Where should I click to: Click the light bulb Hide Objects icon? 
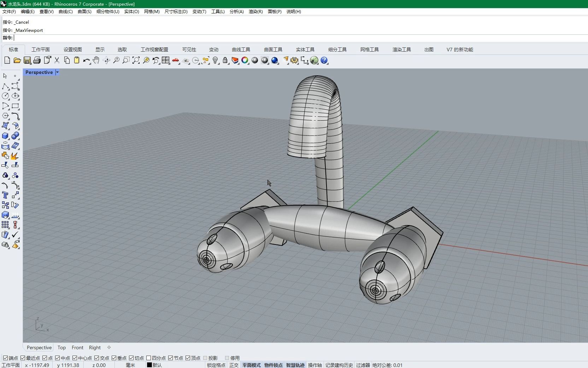point(216,61)
